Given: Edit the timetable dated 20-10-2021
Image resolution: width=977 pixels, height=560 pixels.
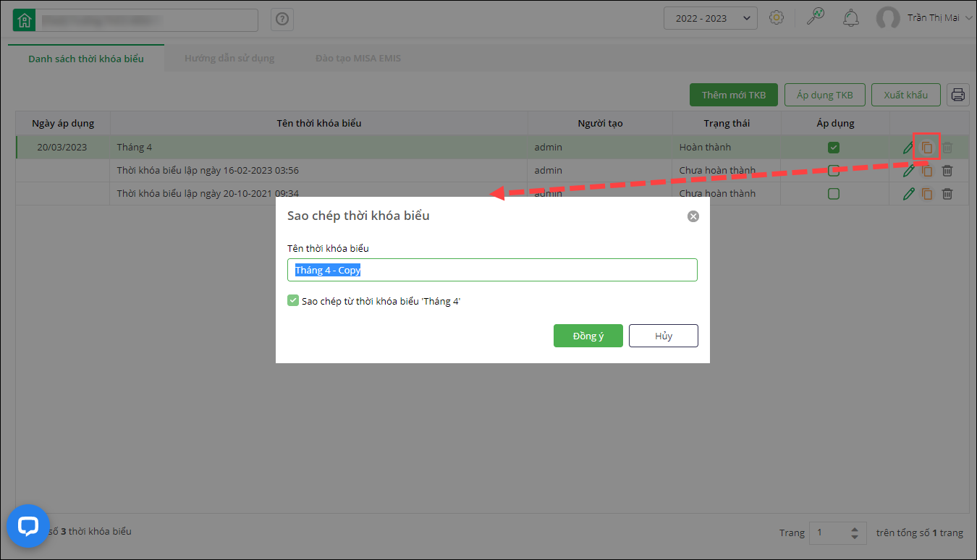Looking at the screenshot, I should click(908, 194).
